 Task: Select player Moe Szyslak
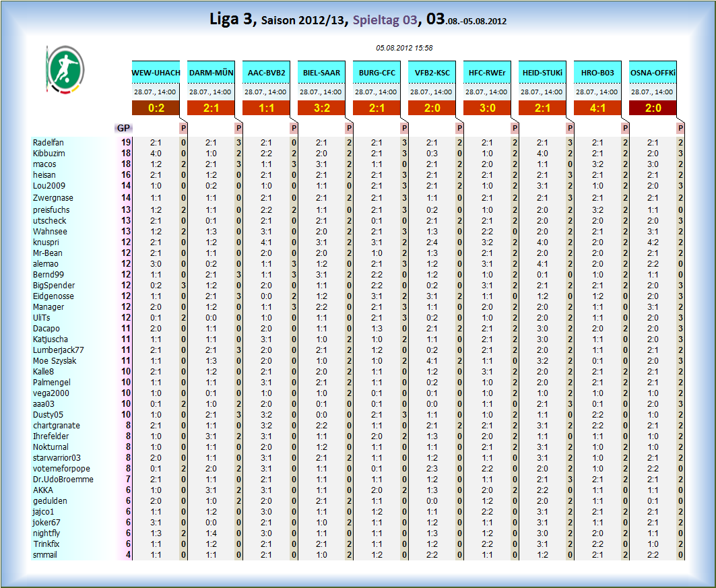click(55, 360)
